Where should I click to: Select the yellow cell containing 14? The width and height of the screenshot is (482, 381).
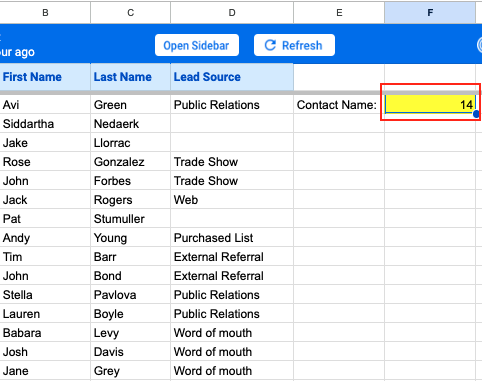click(x=430, y=104)
